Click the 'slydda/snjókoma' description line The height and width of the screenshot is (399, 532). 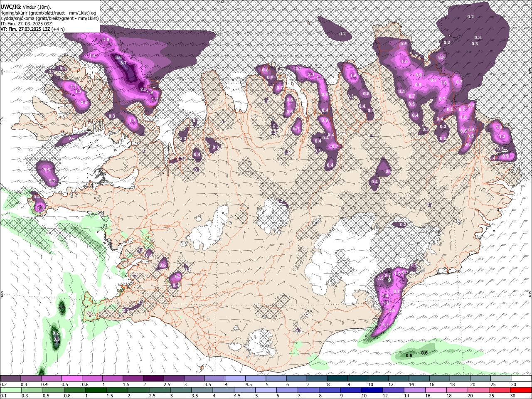pyautogui.click(x=49, y=18)
